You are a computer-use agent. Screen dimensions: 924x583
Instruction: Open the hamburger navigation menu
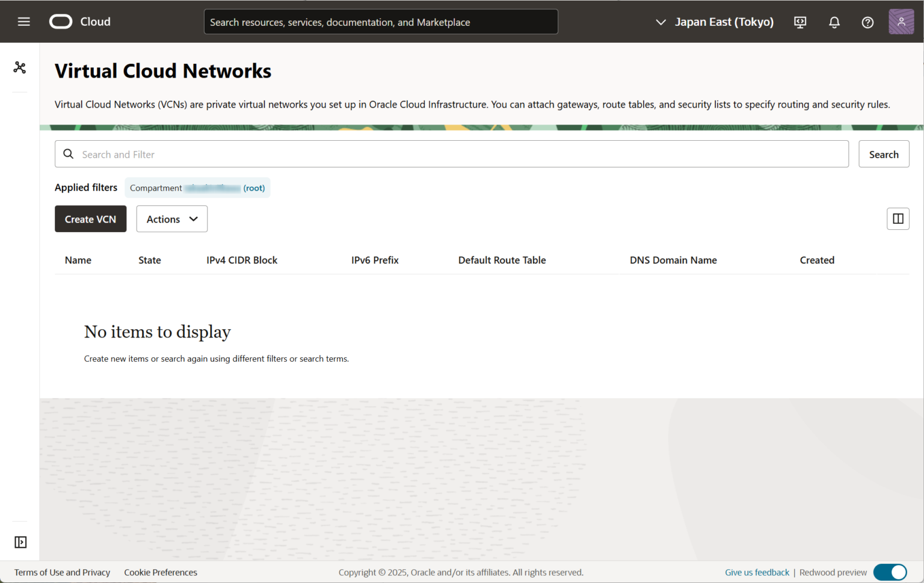[23, 22]
